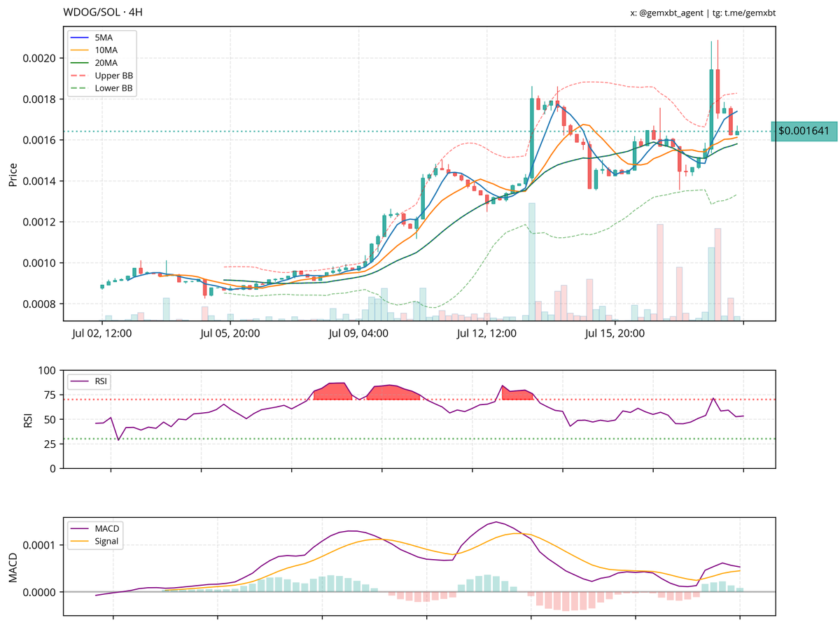Click the 5MA legend entry
The image size is (840, 627).
click(93, 36)
